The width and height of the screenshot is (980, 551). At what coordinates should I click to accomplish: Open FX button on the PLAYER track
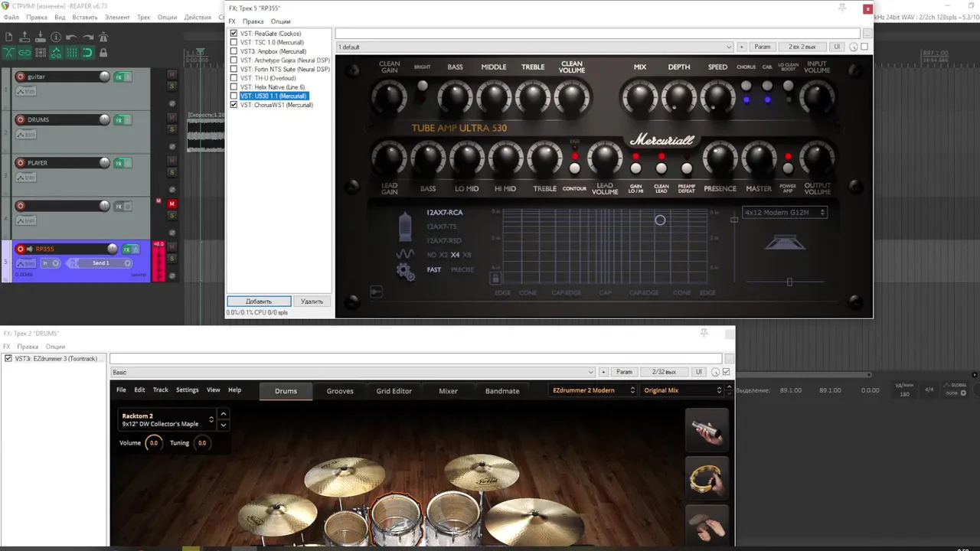[x=119, y=163]
